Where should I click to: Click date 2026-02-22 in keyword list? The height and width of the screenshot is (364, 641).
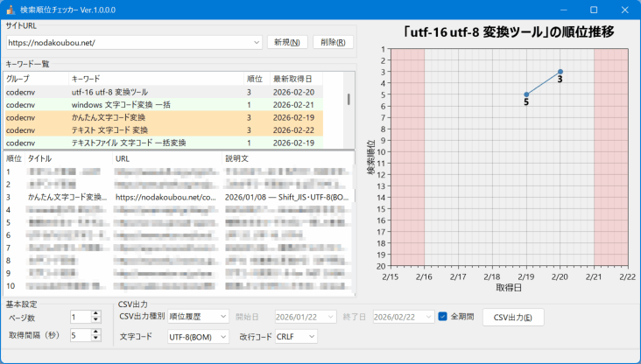point(294,130)
